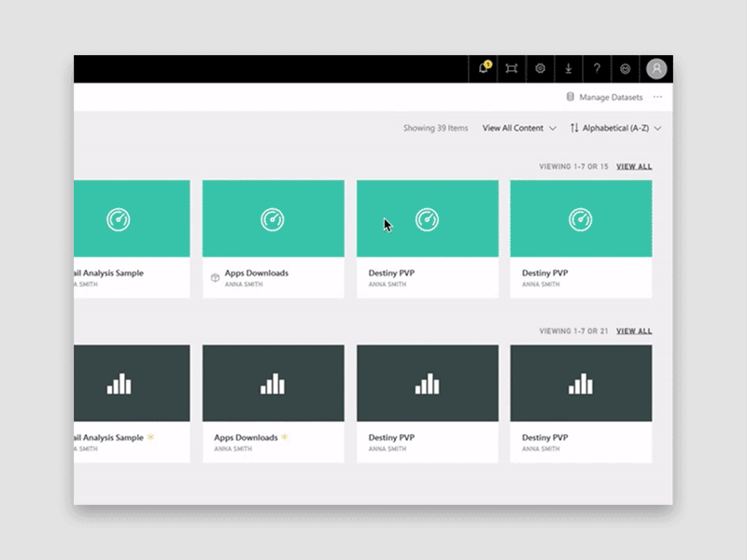Unfavorite the Apps Downloads report star
747x560 pixels.
(x=285, y=435)
